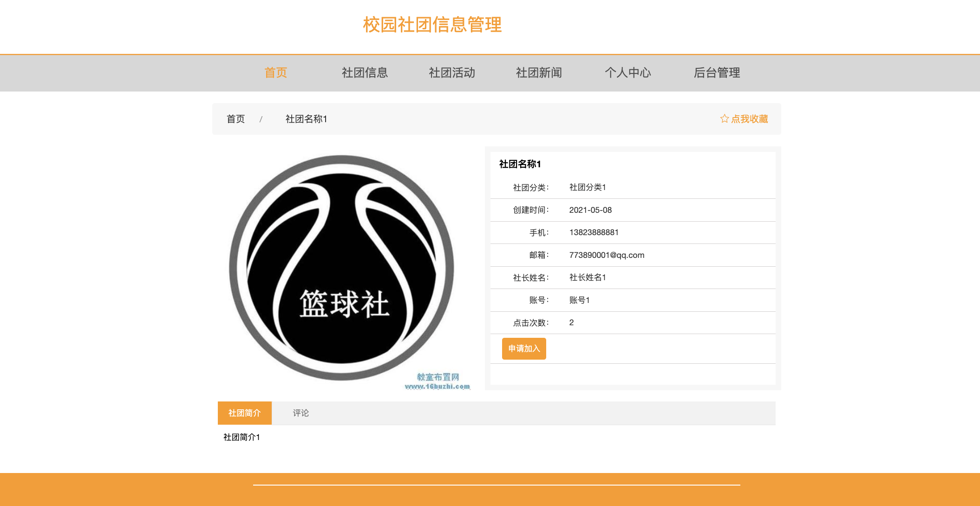
Task: Open 个人中心 from the navigation bar
Action: [627, 72]
